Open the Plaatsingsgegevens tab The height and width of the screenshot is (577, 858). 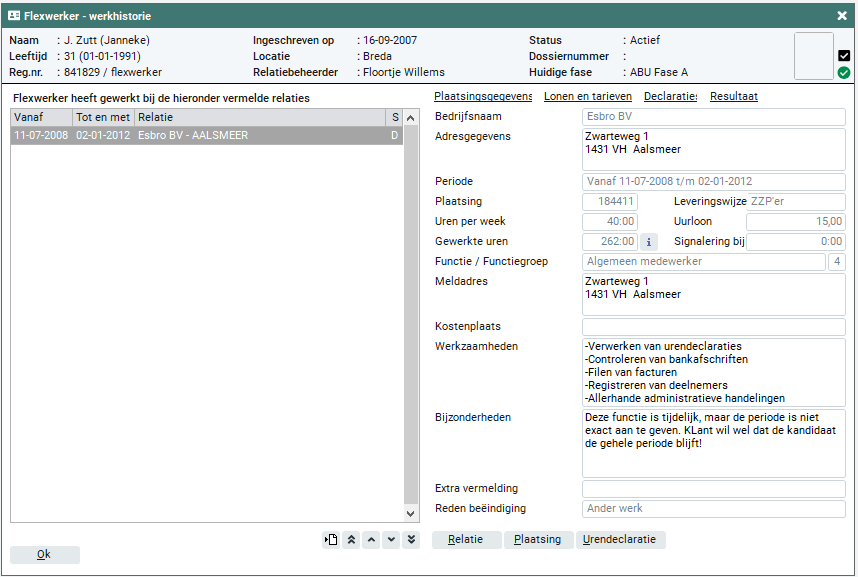[483, 97]
